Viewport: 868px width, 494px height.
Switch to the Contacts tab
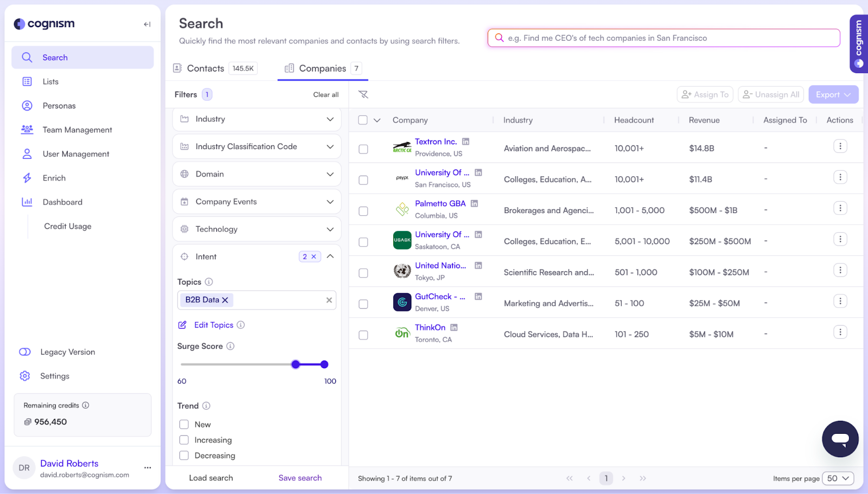[x=205, y=68]
